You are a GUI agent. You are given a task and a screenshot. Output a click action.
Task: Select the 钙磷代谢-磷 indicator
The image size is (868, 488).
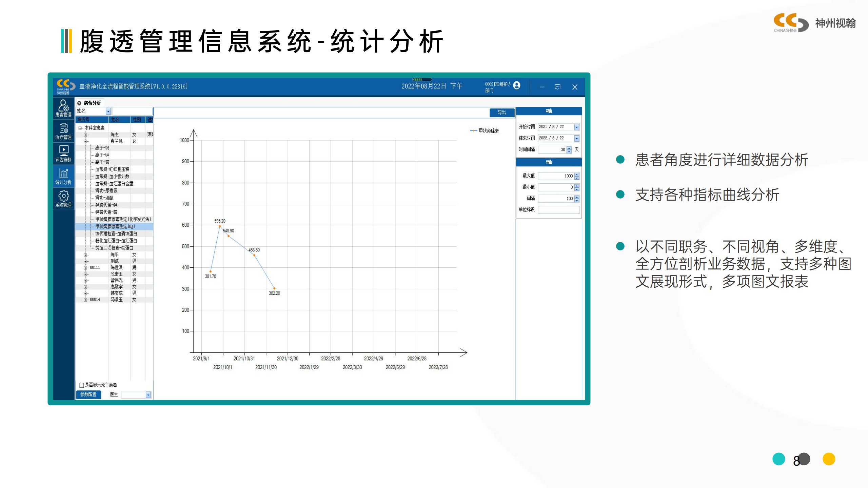point(106,212)
